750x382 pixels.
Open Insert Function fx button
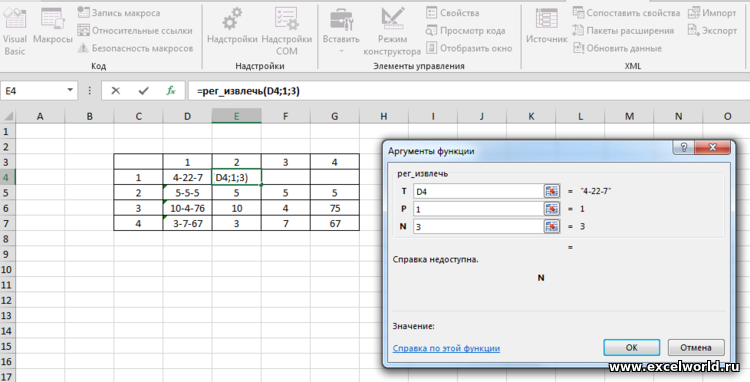(x=171, y=90)
